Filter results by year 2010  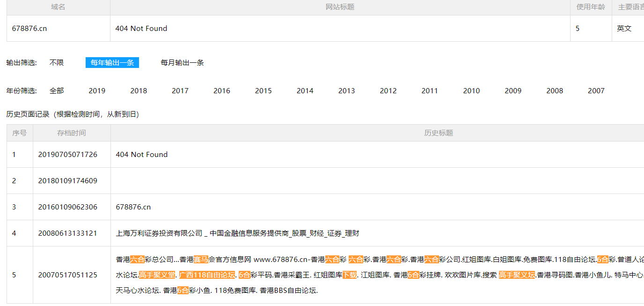coord(471,90)
